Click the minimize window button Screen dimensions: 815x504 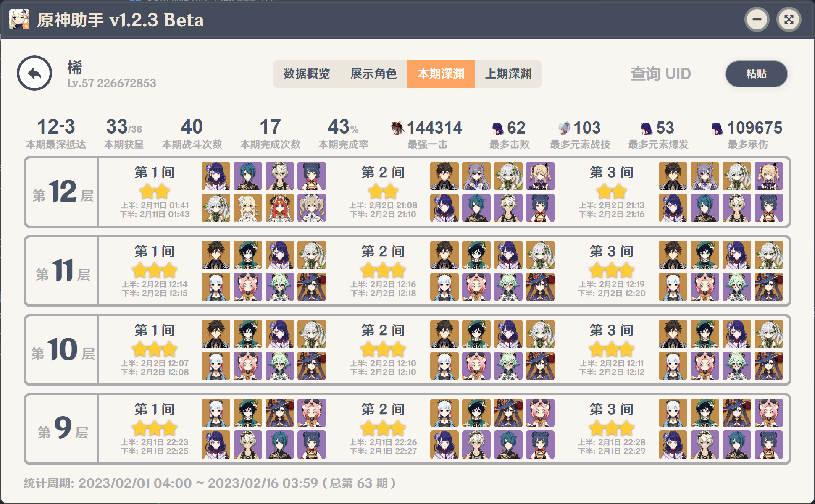757,19
